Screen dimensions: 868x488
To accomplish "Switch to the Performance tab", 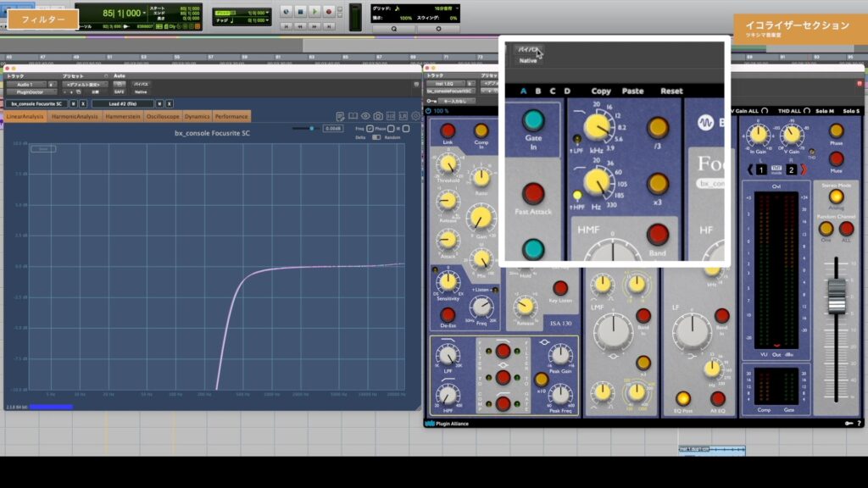I will tap(231, 116).
